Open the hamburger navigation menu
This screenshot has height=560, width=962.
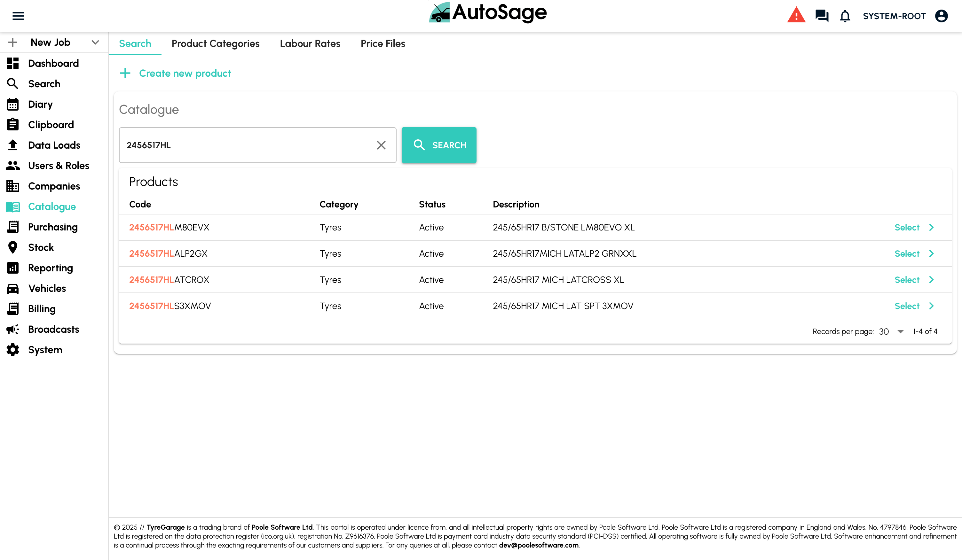click(x=18, y=16)
